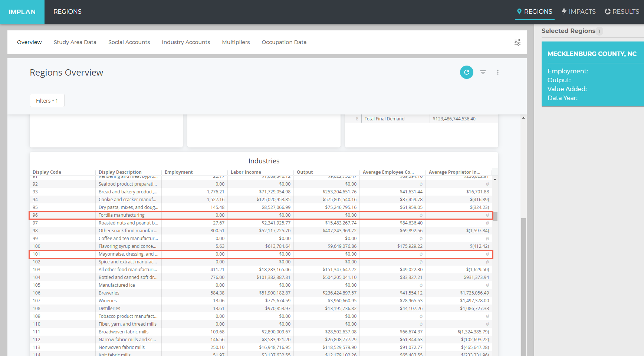Image resolution: width=644 pixels, height=356 pixels.
Task: Open the Regions map-pin nav item
Action: tap(535, 11)
